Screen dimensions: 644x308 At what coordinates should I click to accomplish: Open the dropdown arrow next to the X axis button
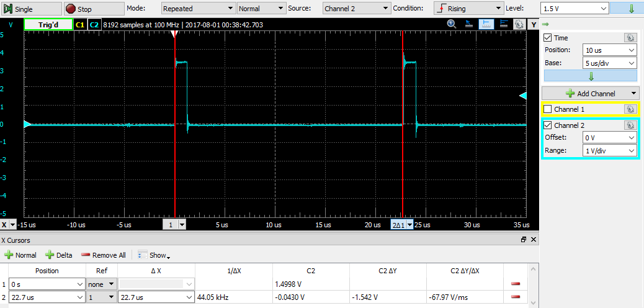(x=12, y=225)
